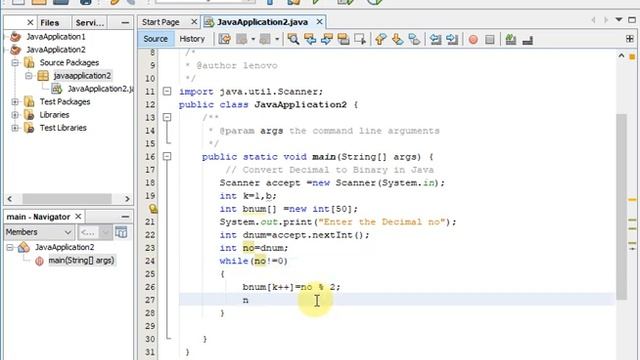This screenshot has height=360, width=640.
Task: Switch editor to History view
Action: point(192,39)
